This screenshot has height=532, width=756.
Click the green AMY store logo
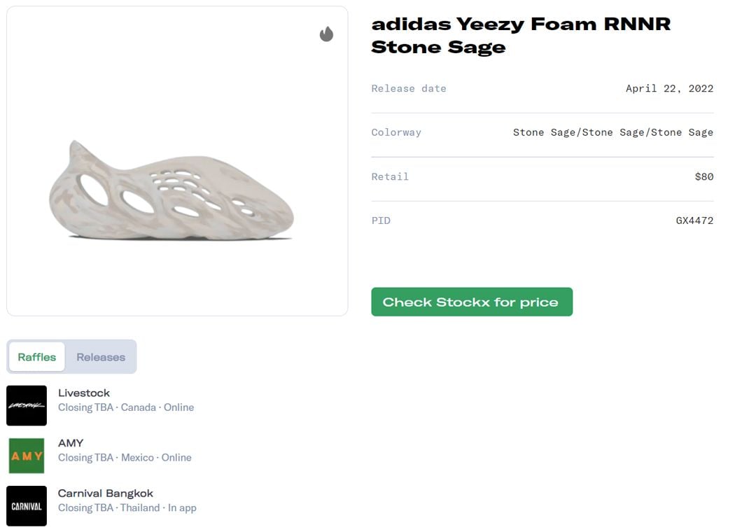pos(27,456)
